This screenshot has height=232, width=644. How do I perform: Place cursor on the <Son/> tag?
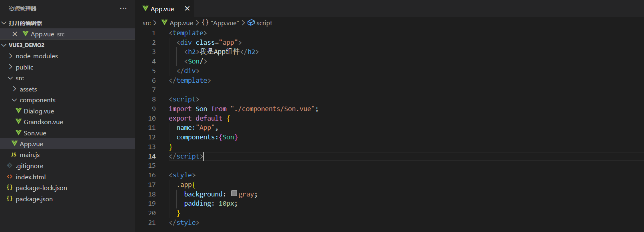click(195, 61)
